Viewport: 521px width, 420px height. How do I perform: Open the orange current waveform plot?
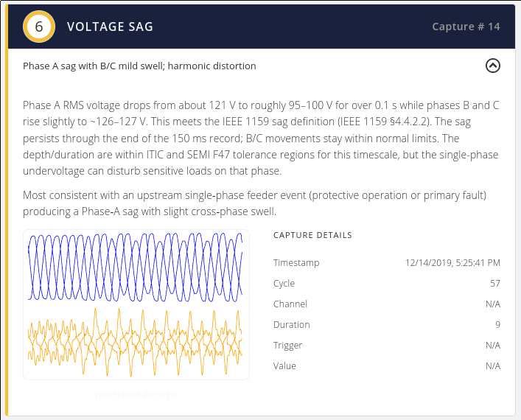[x=136, y=342]
